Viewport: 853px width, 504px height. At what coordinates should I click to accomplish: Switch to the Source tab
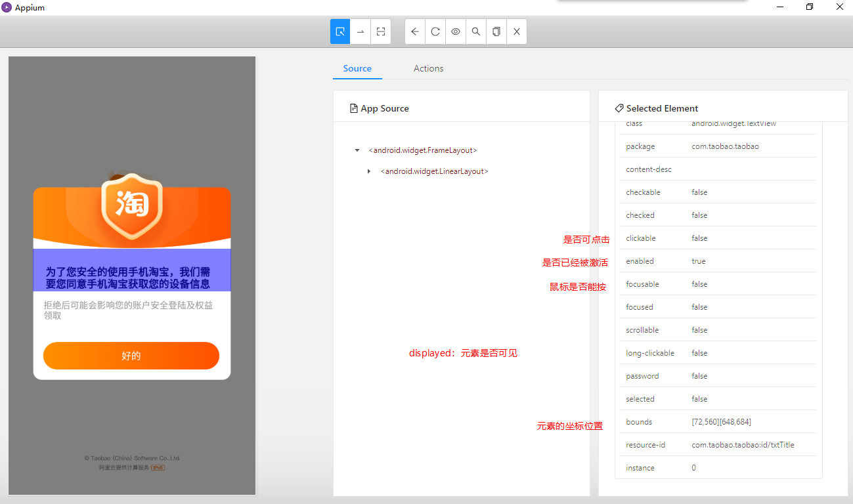(357, 68)
